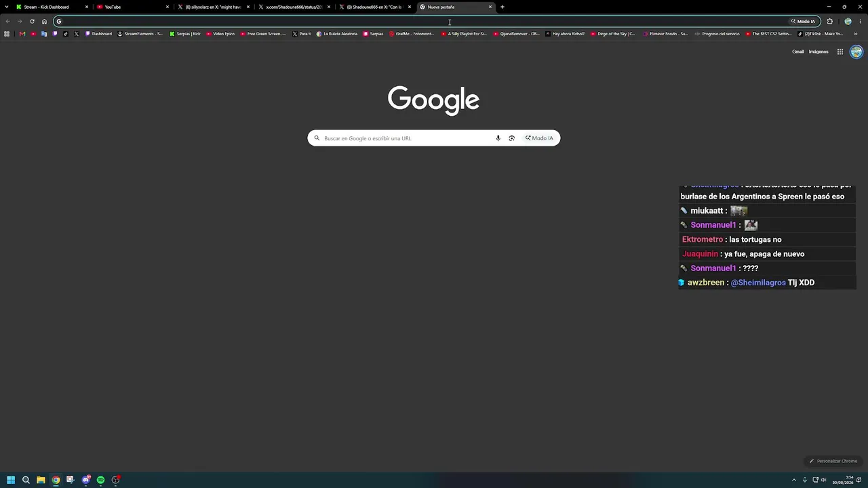The image size is (868, 488).
Task: Open the Windows Start menu
Action: point(11,480)
